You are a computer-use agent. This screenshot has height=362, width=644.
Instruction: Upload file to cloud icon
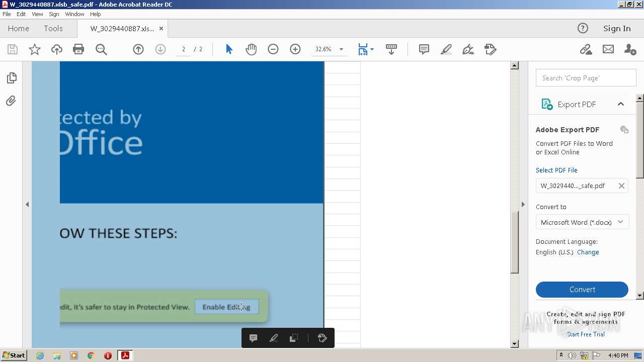[x=57, y=49]
